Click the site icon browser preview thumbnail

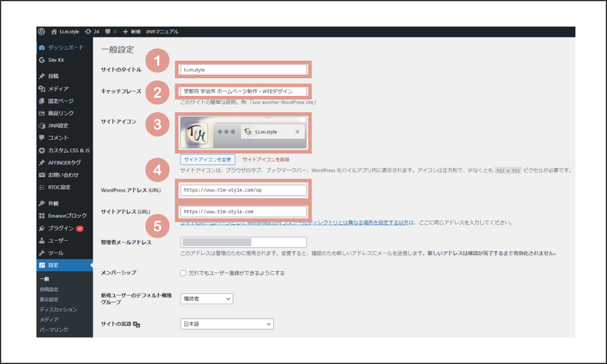point(243,133)
